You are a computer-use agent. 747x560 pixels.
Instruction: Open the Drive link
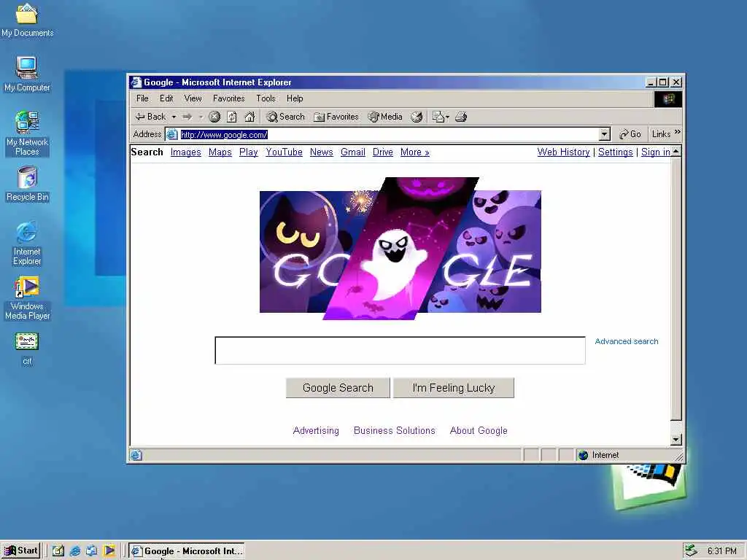(x=382, y=152)
